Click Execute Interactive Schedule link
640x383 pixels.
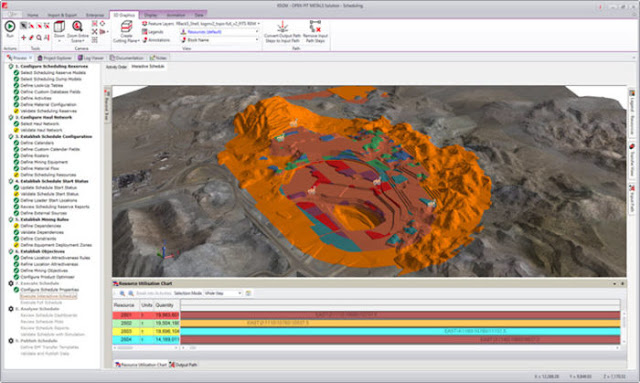click(x=48, y=296)
